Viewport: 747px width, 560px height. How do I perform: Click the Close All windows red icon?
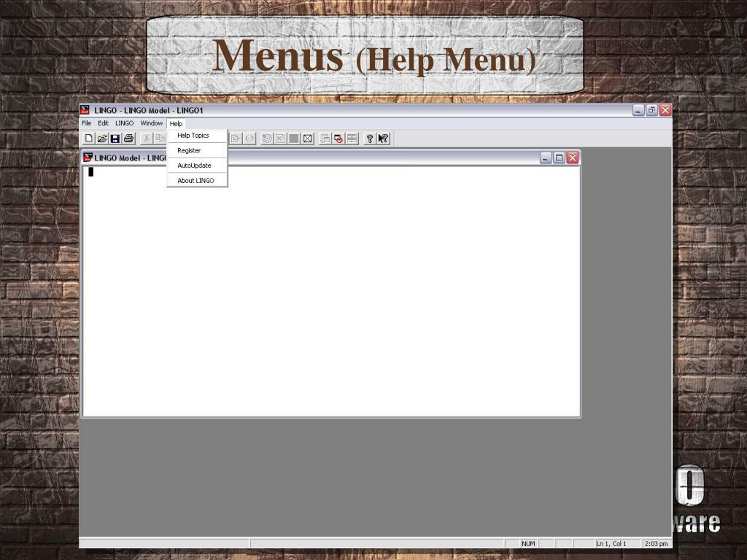(338, 139)
